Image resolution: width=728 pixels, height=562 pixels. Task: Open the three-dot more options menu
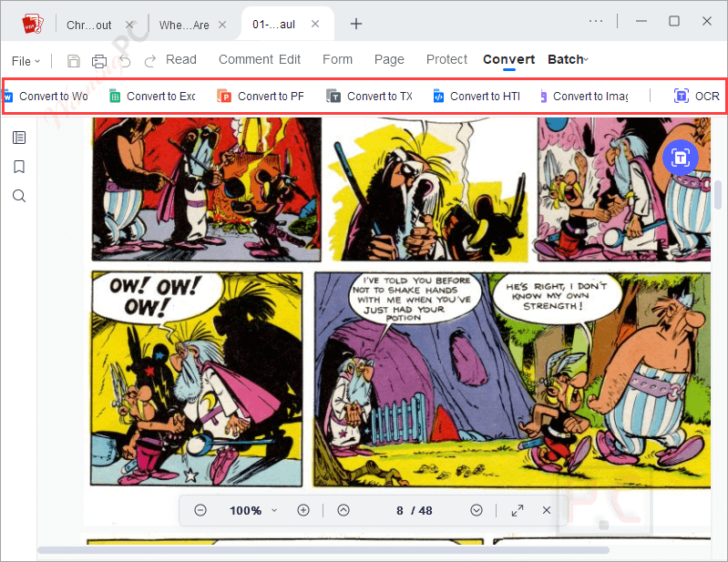(x=596, y=21)
